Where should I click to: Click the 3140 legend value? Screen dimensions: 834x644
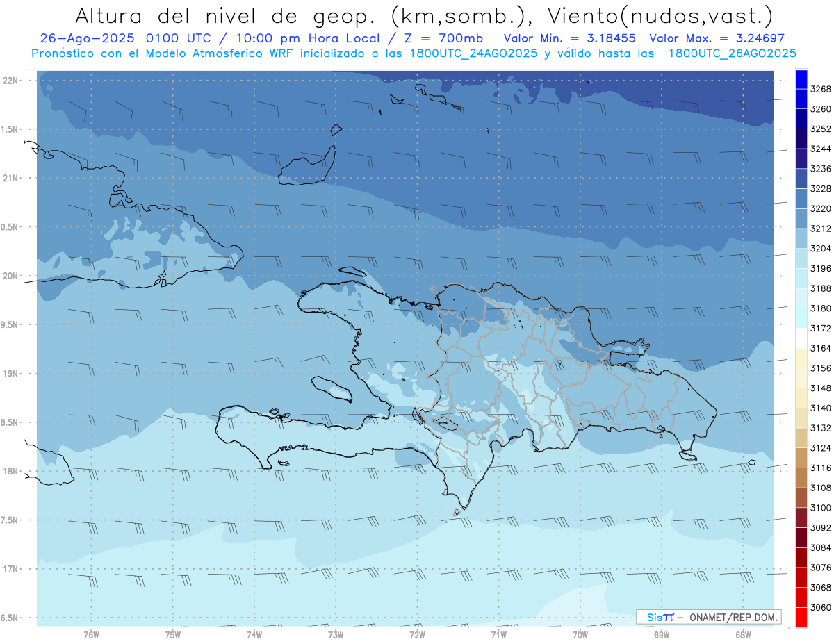821,408
